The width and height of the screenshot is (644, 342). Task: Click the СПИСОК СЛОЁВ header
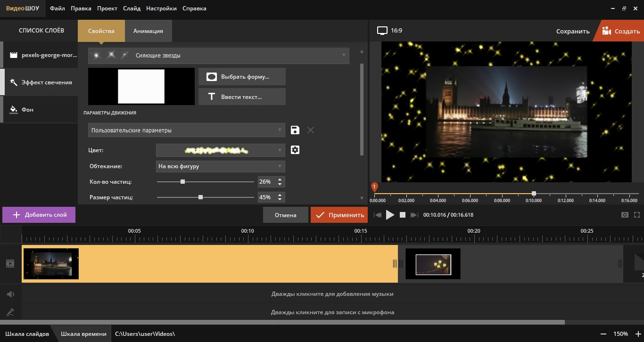[x=41, y=31]
